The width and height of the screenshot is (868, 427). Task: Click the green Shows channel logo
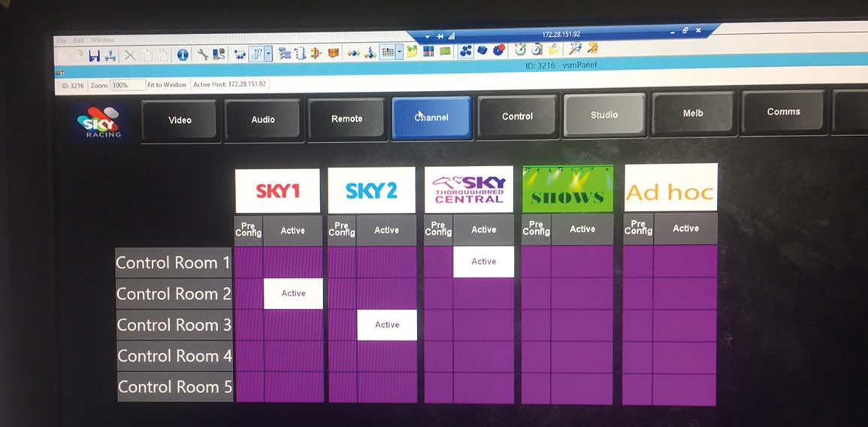567,188
